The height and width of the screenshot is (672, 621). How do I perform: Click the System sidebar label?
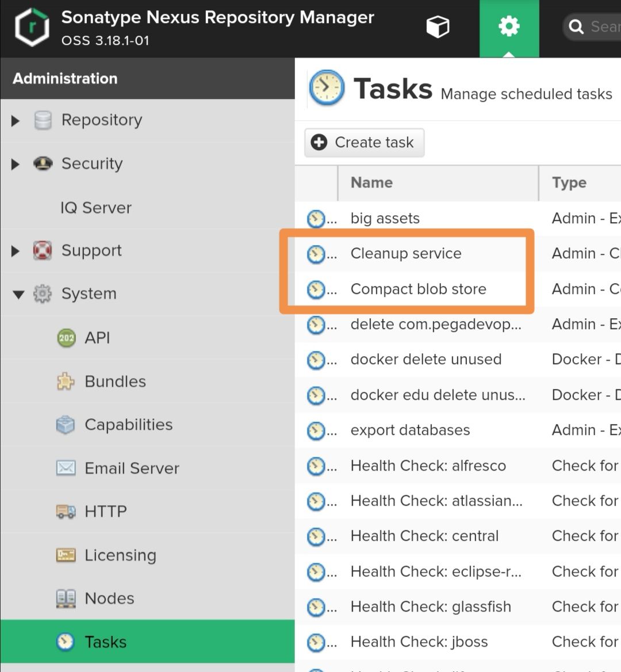[89, 294]
